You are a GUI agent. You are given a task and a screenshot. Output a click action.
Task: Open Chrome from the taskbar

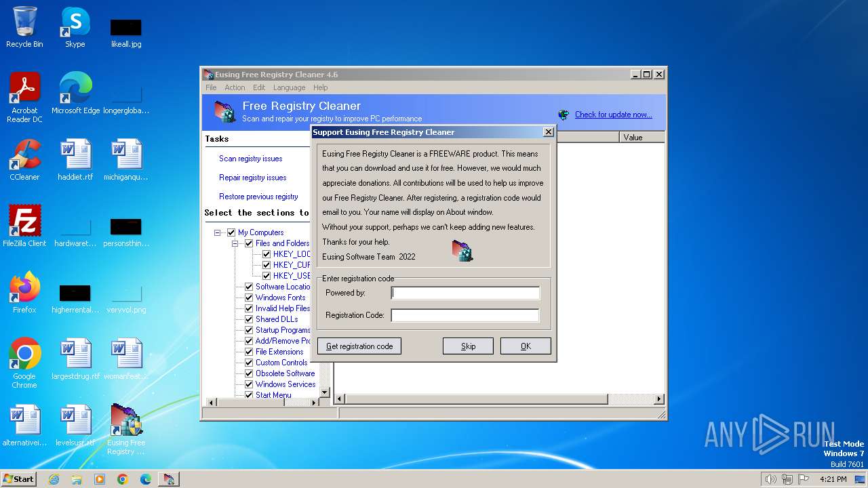[x=123, y=479]
